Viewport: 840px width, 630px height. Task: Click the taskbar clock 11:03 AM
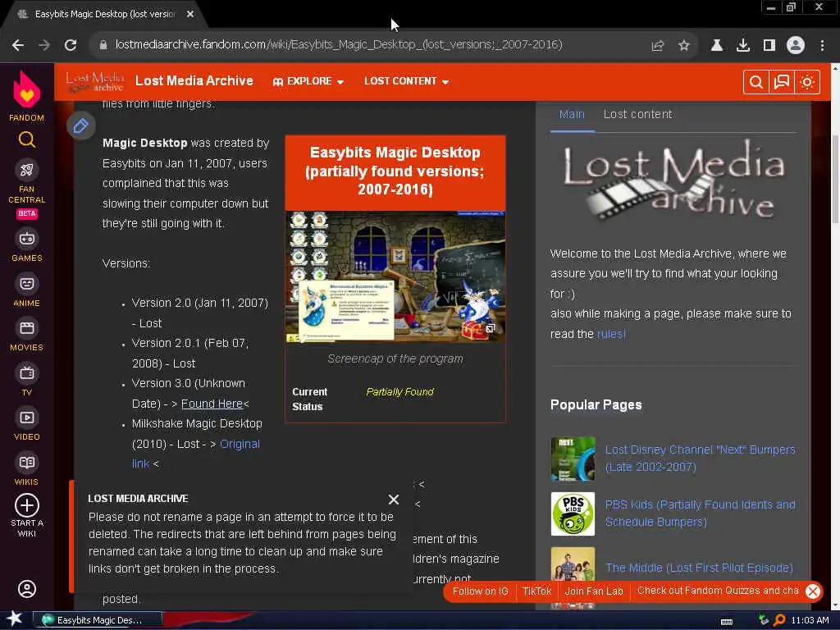[810, 620]
